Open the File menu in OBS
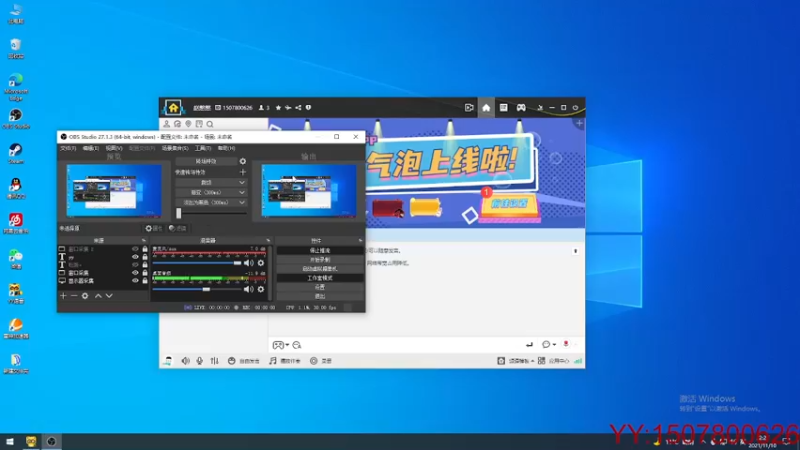800x450 pixels. (68, 148)
